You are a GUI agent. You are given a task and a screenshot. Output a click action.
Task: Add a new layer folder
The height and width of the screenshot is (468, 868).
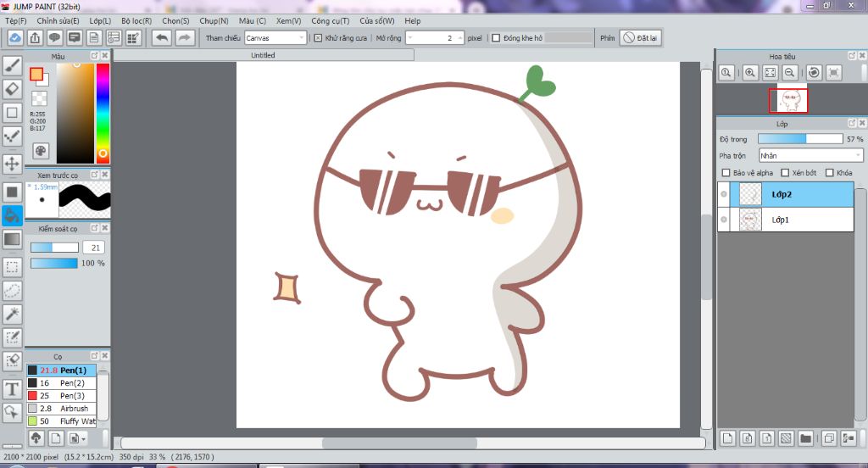[805, 438]
